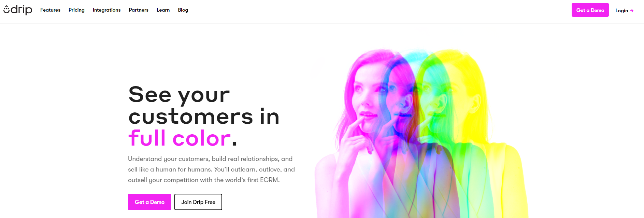
Task: Click the hero Get a Demo button
Action: (x=149, y=202)
